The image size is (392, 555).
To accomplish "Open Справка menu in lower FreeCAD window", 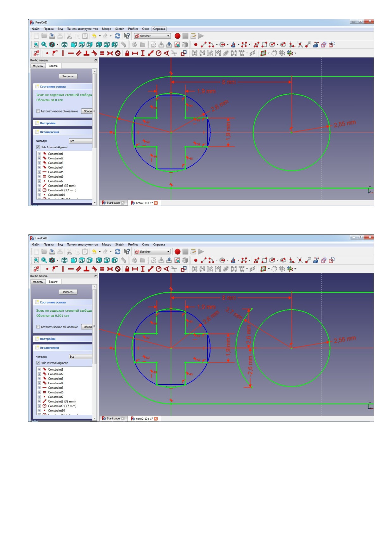I will tap(159, 245).
